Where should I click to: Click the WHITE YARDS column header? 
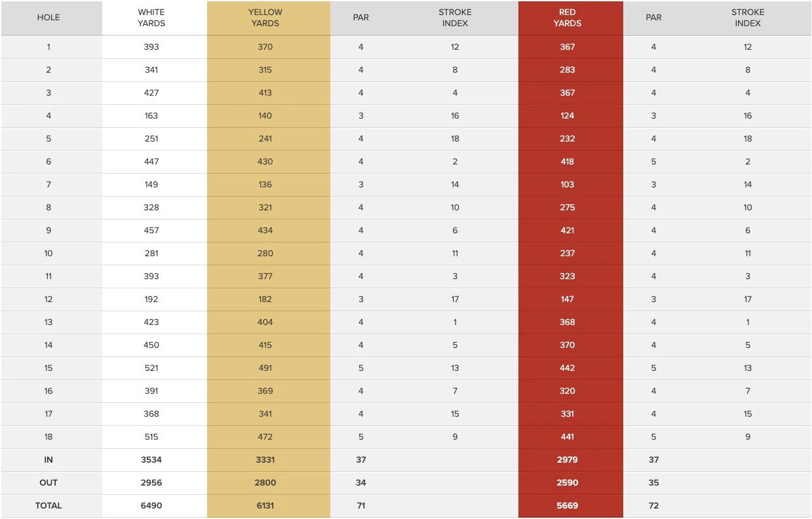coord(151,18)
